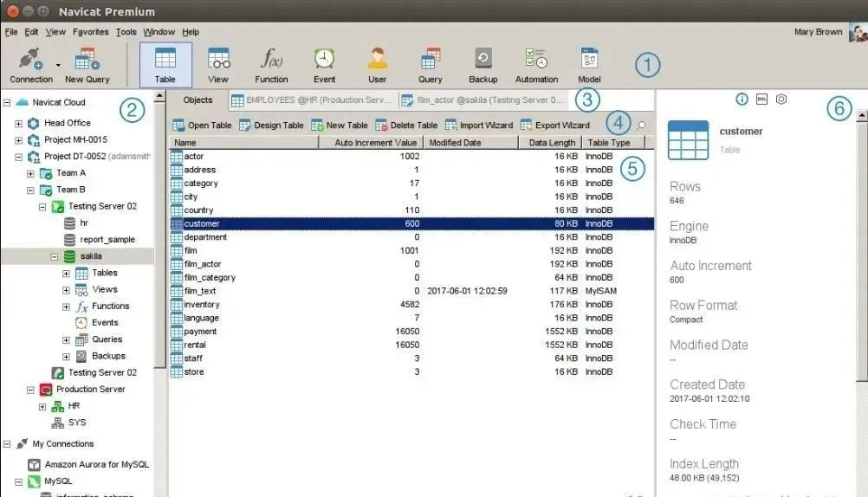
Task: Open the User management toolbar icon
Action: click(377, 65)
